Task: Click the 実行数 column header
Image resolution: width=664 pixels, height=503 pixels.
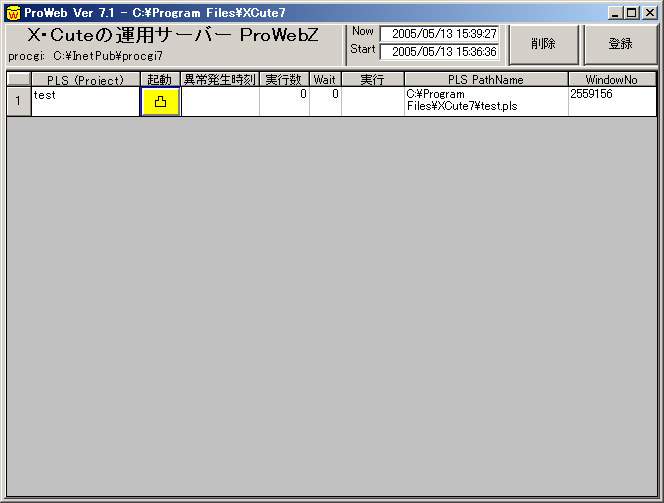Action: pyautogui.click(x=284, y=80)
